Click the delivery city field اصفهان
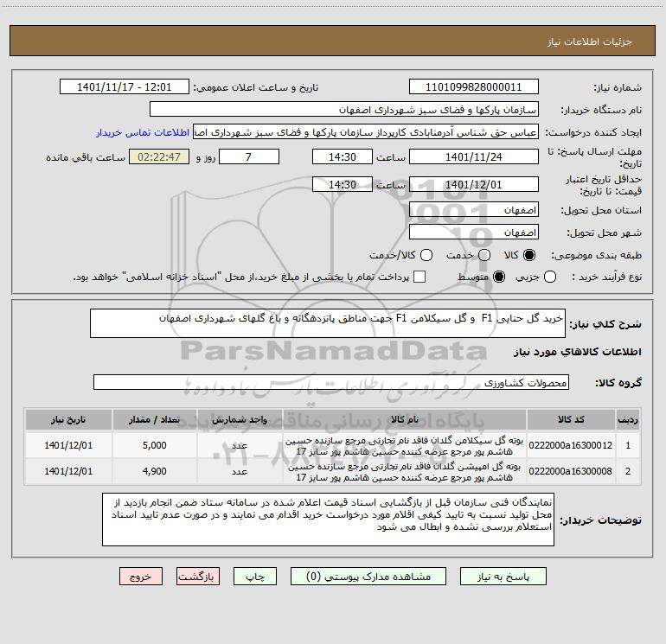666x644 pixels. [474, 233]
